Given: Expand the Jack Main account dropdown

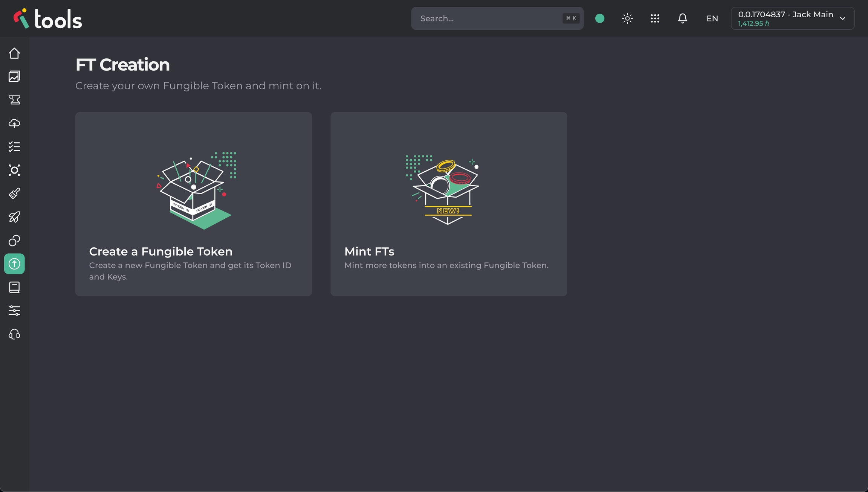Looking at the screenshot, I should tap(792, 18).
